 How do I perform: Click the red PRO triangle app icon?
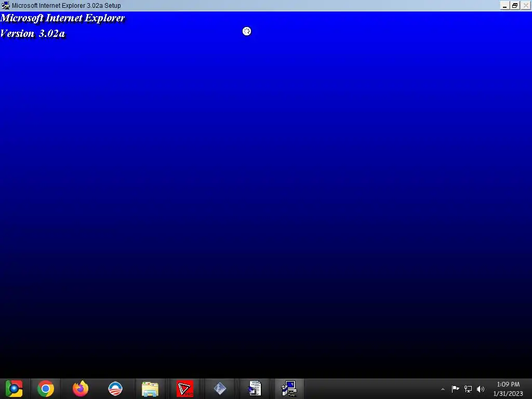(x=185, y=389)
